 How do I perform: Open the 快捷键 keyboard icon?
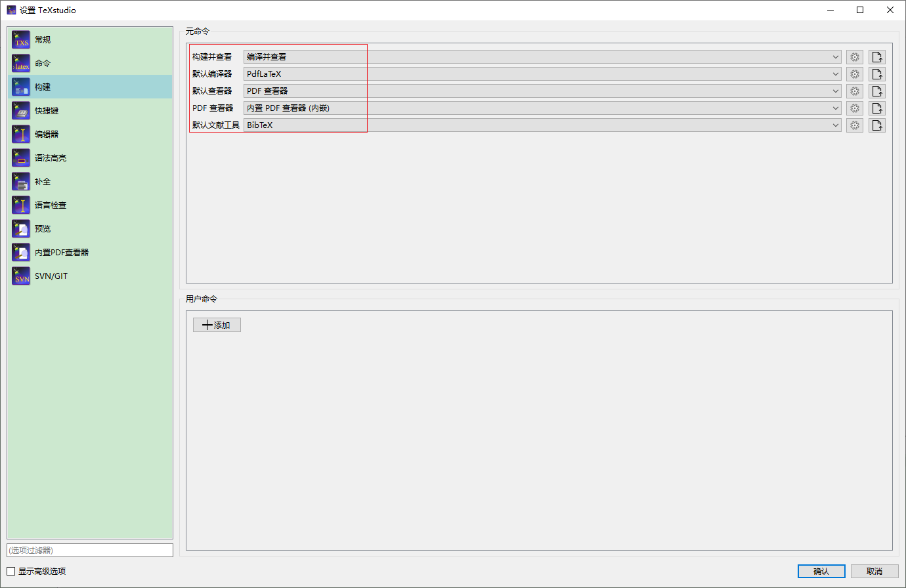tap(21, 111)
